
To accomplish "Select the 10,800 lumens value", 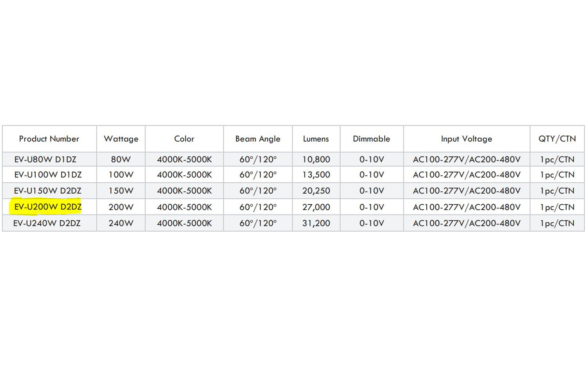I will pyautogui.click(x=316, y=159).
